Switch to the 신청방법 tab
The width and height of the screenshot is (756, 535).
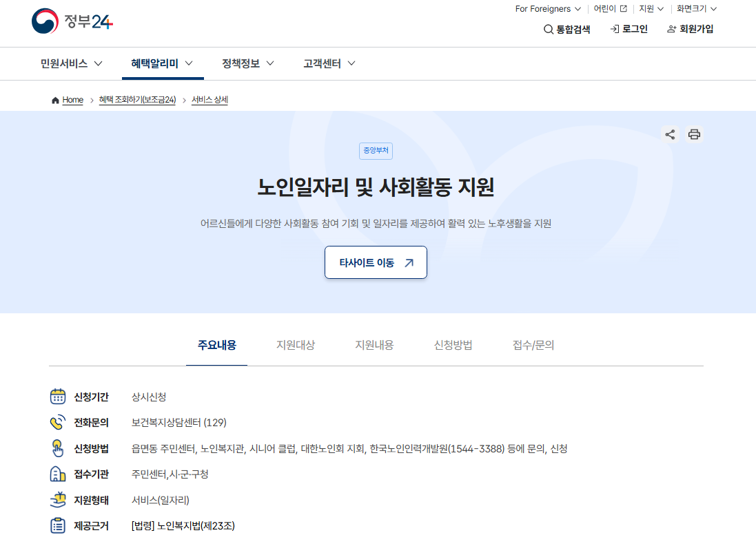click(453, 345)
